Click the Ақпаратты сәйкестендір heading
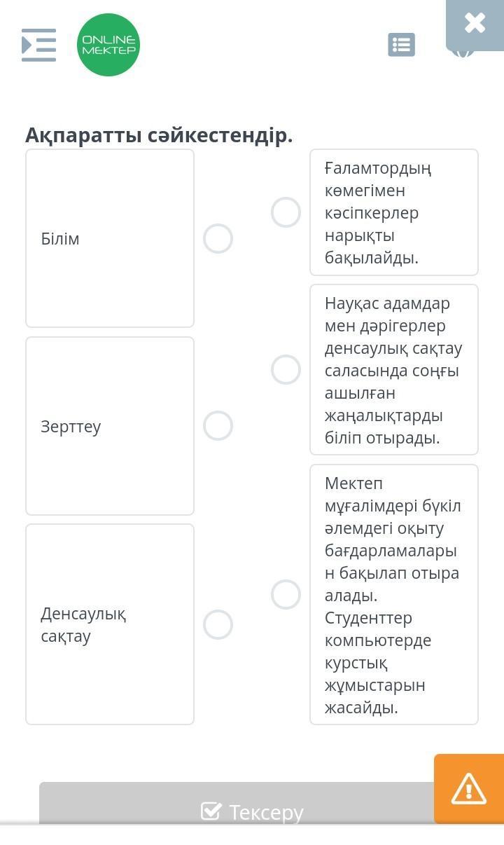This screenshot has width=504, height=845. click(159, 135)
